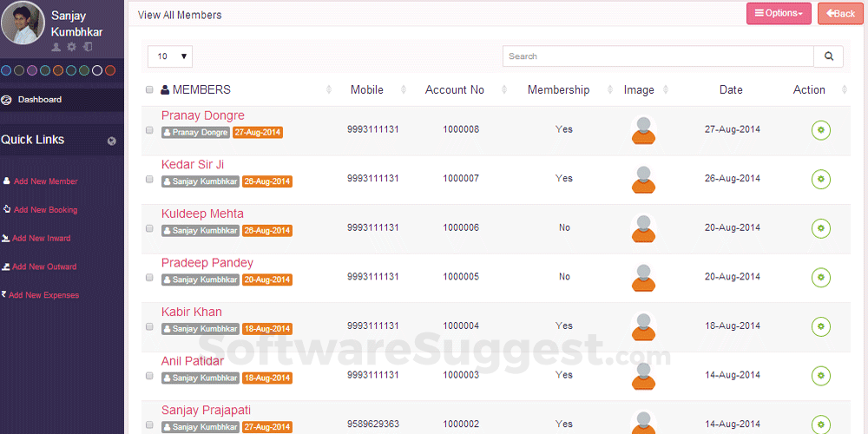This screenshot has height=434, width=868.
Task: Open the Anil Patidar member link
Action: coord(193,361)
